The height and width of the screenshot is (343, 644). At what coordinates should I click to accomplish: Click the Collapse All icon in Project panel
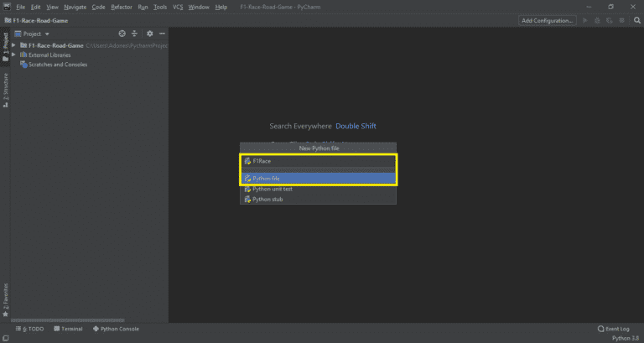tap(135, 34)
